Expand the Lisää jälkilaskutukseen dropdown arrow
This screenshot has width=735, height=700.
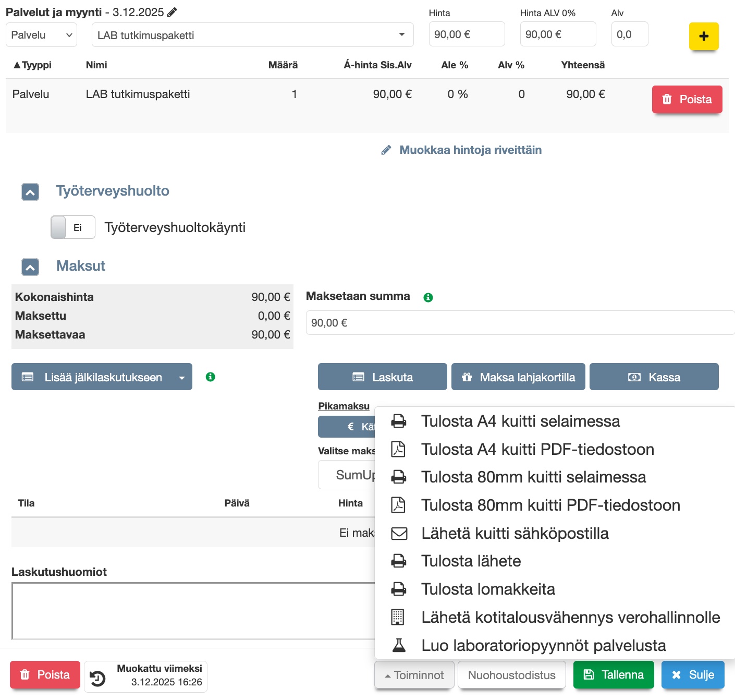click(182, 378)
